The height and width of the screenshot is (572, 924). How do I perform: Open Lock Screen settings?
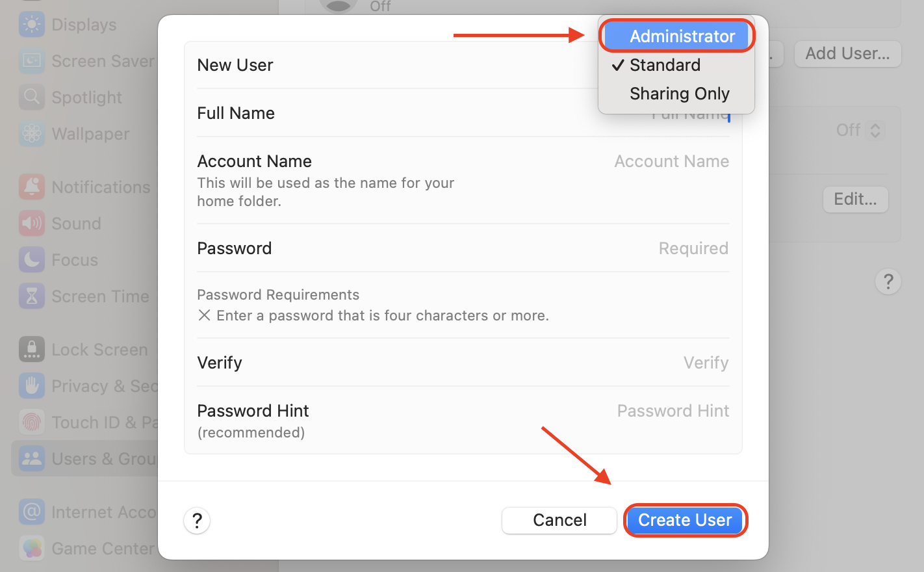tap(97, 349)
